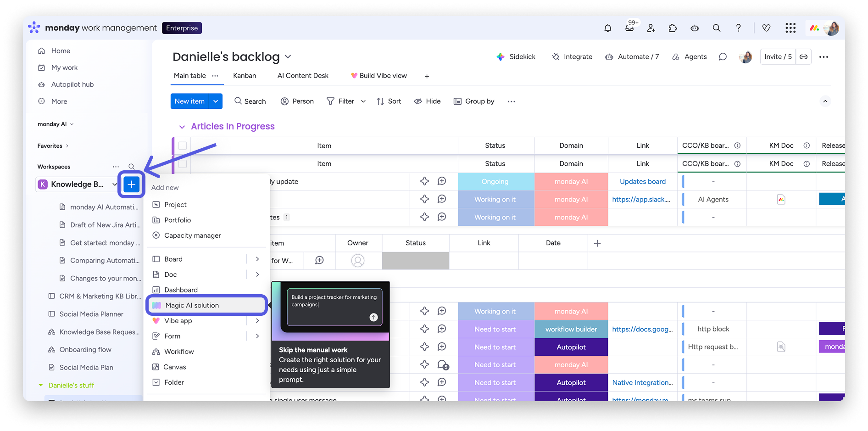
Task: Open the Board submenu arrow in Add new
Action: [x=257, y=259]
